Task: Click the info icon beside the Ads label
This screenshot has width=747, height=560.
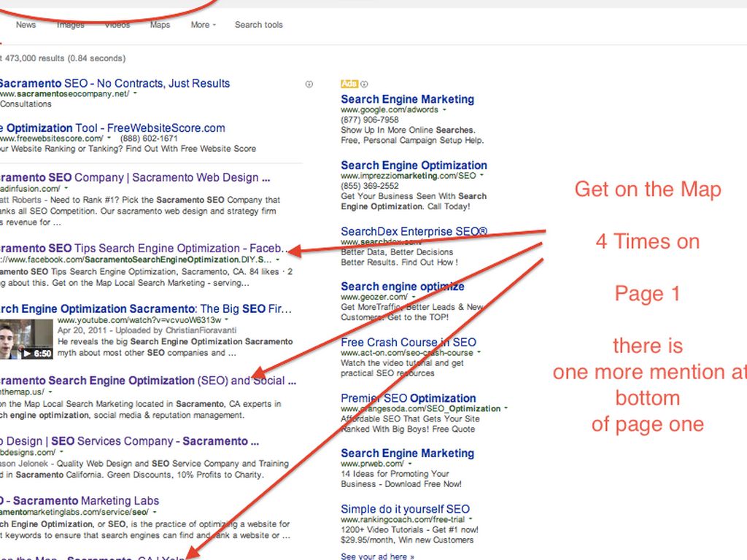Action: [365, 85]
